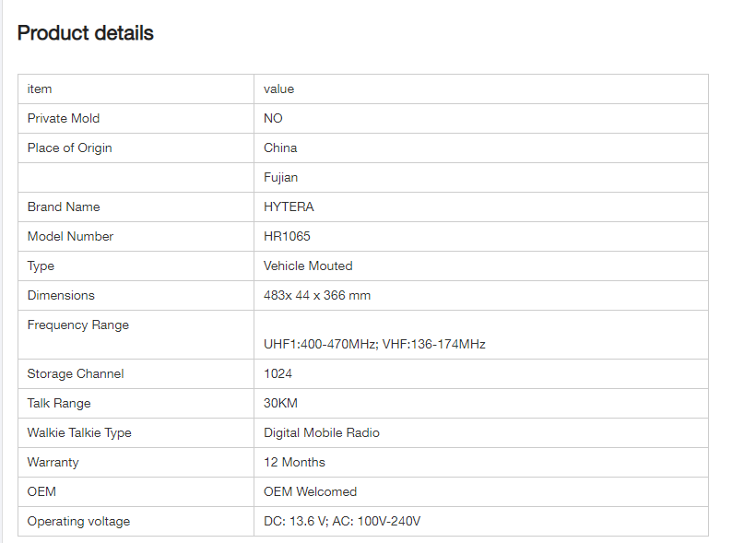Select the China place of origin value
The width and height of the screenshot is (756, 543).
[280, 148]
